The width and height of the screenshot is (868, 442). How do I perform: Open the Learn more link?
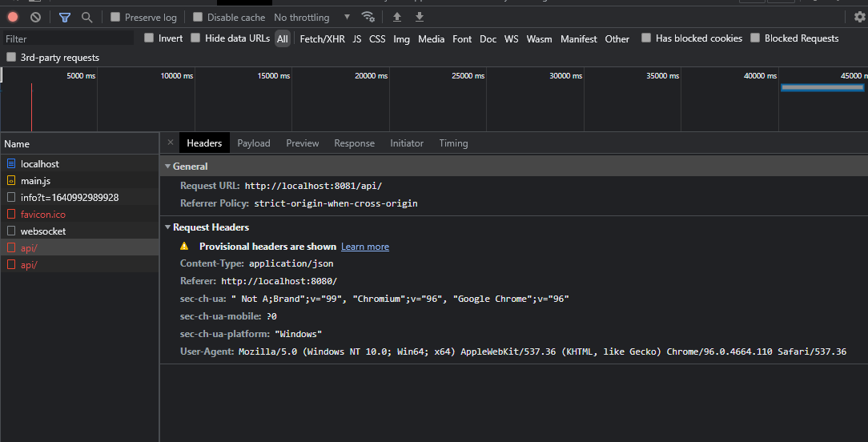[365, 247]
